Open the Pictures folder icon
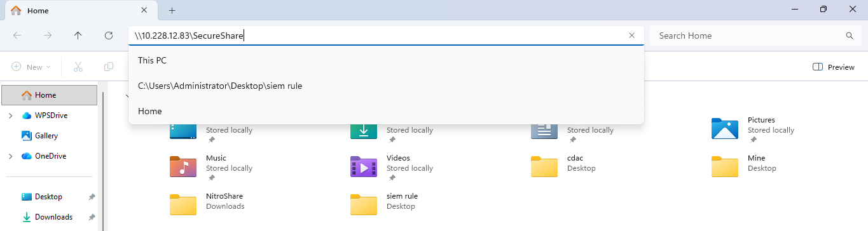 coord(725,129)
